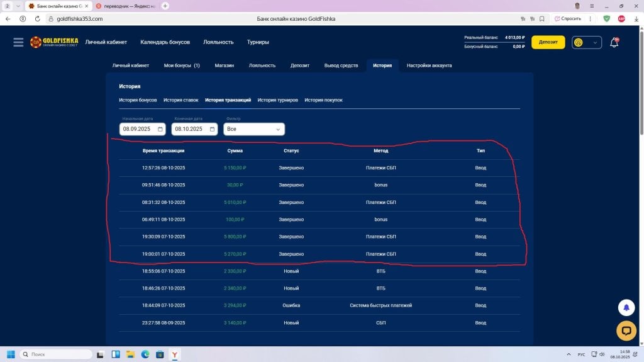Open Календарь бонусов link in top navigation
The image size is (644, 362).
(x=165, y=42)
